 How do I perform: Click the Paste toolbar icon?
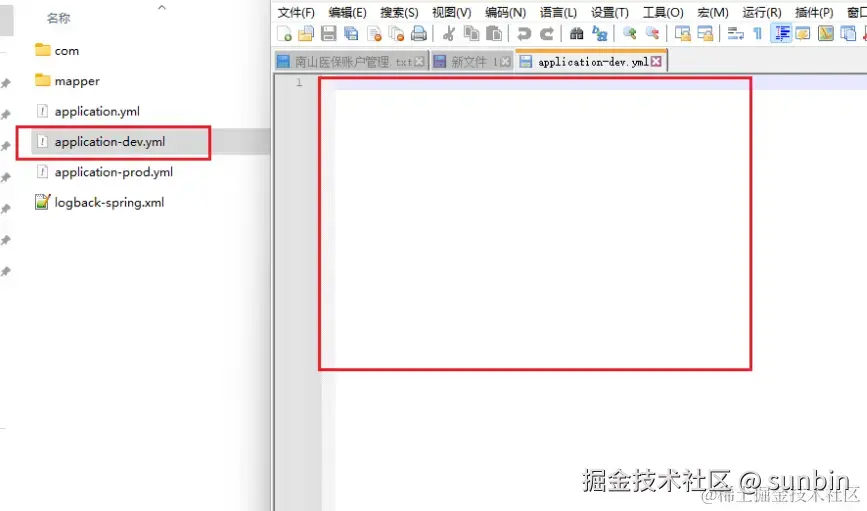click(x=494, y=34)
